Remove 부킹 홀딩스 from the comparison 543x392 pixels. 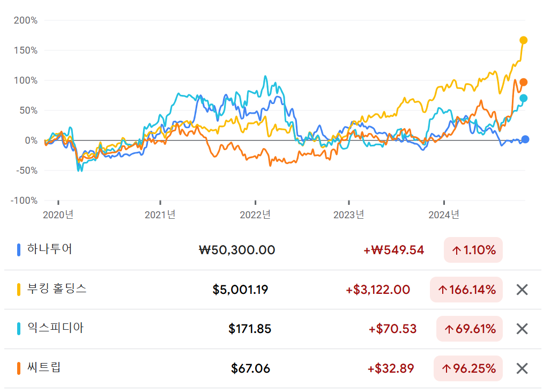(x=522, y=290)
